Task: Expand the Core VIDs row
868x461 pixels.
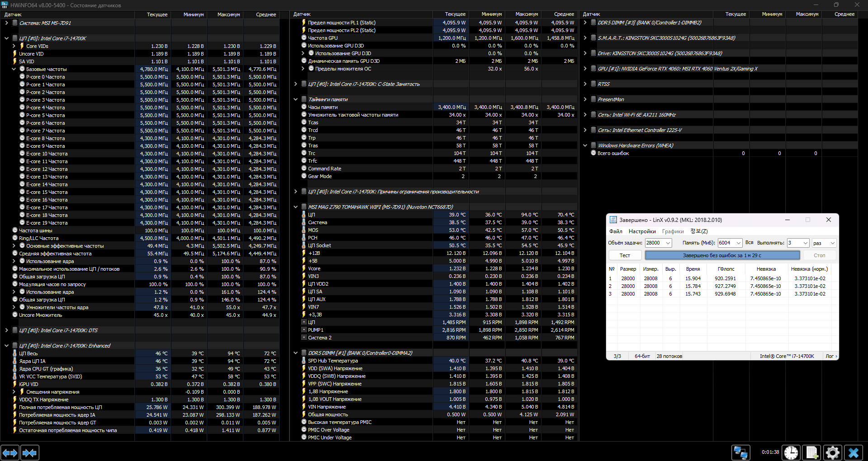Action: pyautogui.click(x=14, y=46)
